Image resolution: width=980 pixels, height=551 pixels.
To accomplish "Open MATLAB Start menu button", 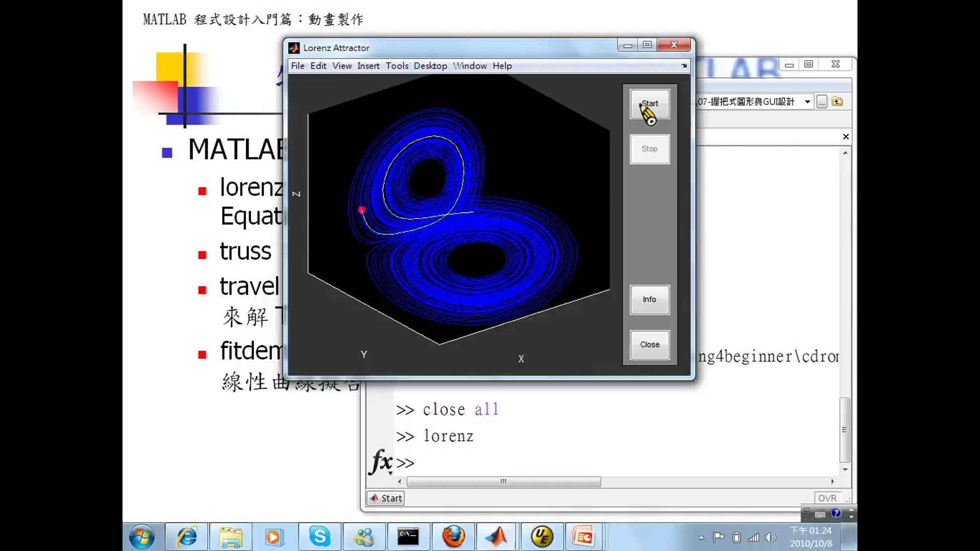I will pyautogui.click(x=386, y=498).
